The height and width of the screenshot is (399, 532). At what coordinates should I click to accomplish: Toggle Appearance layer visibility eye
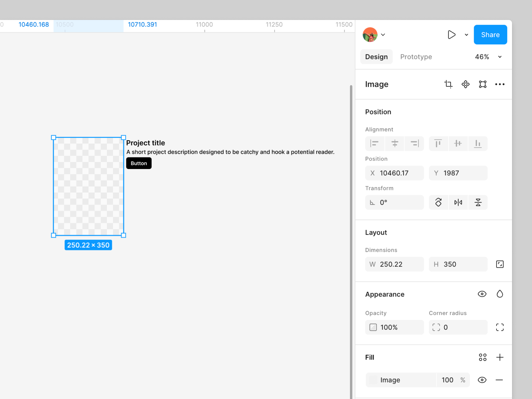[x=482, y=294]
